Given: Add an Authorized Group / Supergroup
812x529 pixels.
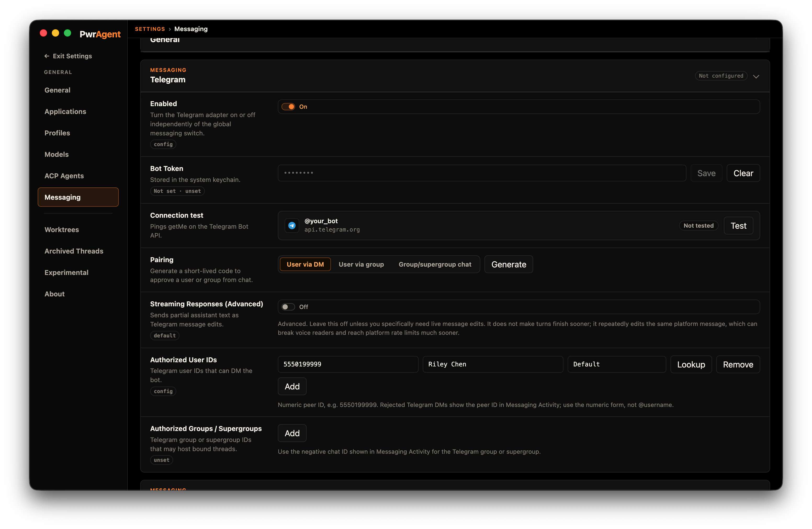Looking at the screenshot, I should 292,433.
